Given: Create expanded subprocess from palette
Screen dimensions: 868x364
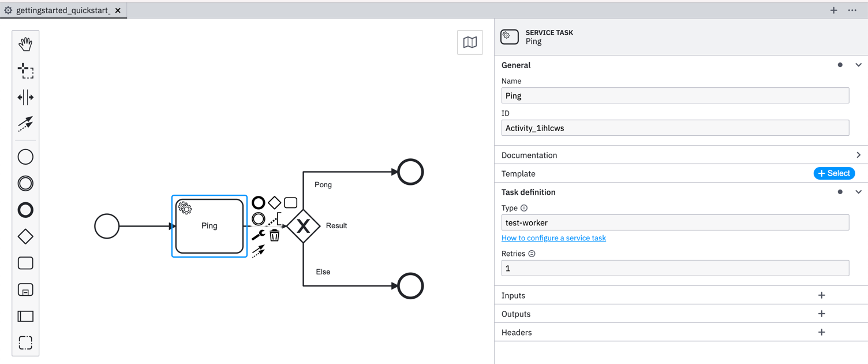Looking at the screenshot, I should click(x=25, y=289).
